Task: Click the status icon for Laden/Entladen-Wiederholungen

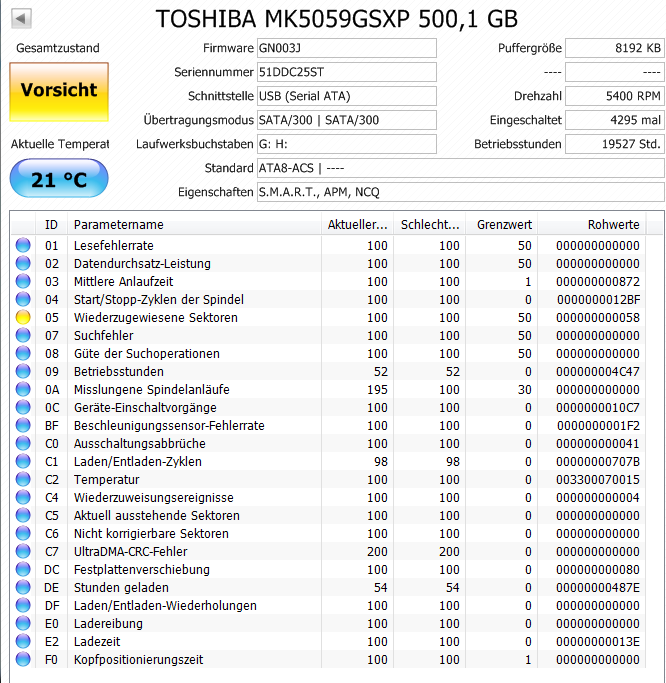Action: coord(23,605)
